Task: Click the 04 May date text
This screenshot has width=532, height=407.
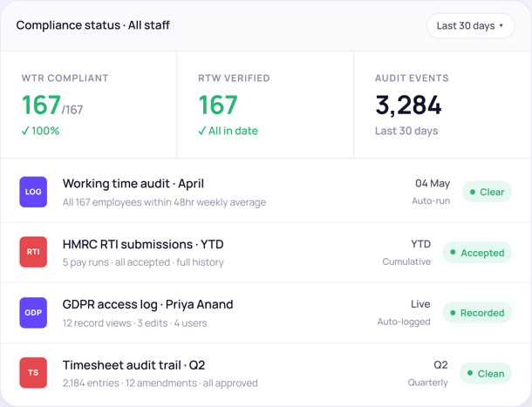Action: pos(433,184)
